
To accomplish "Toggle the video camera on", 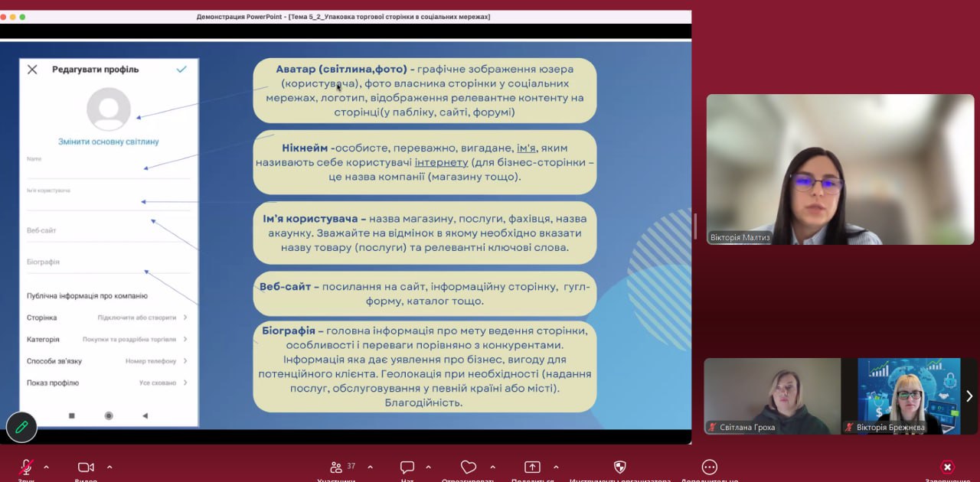I will pyautogui.click(x=86, y=467).
